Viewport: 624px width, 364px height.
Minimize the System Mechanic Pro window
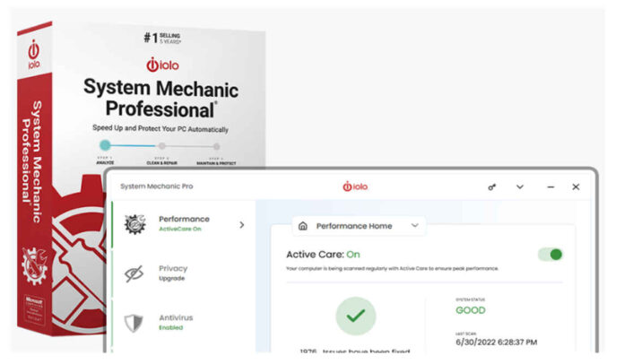[550, 187]
